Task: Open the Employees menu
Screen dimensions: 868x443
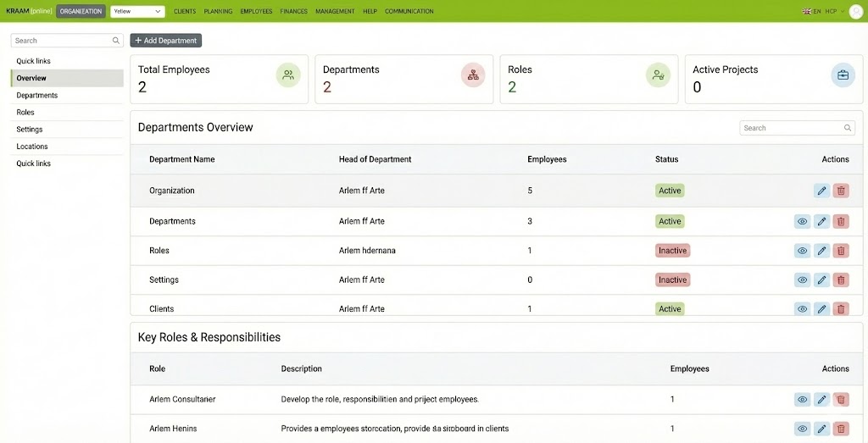Action: [256, 11]
